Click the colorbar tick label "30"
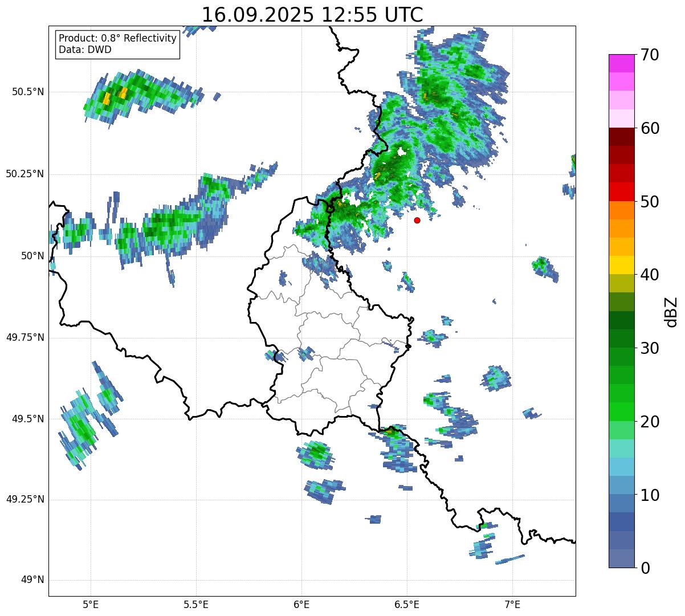This screenshot has width=685, height=616. [650, 348]
